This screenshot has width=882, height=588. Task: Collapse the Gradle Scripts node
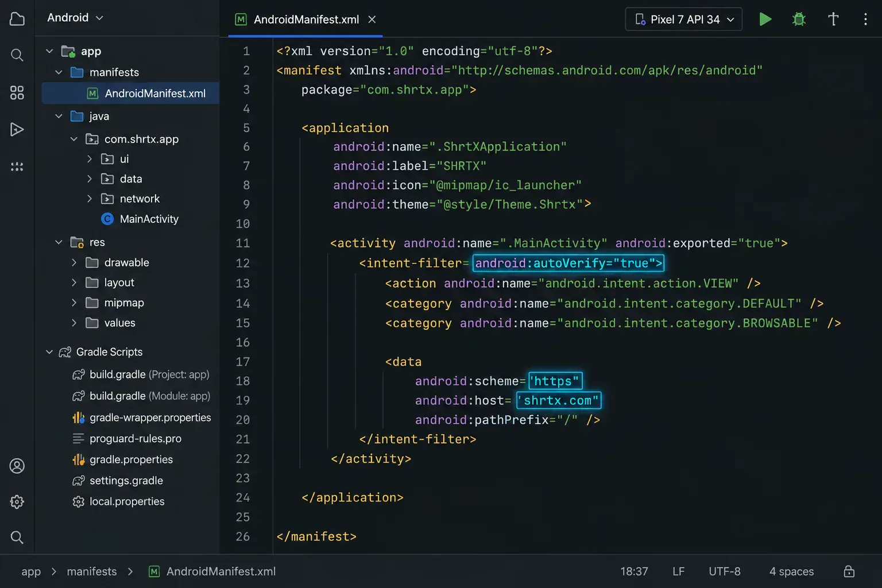(x=49, y=352)
